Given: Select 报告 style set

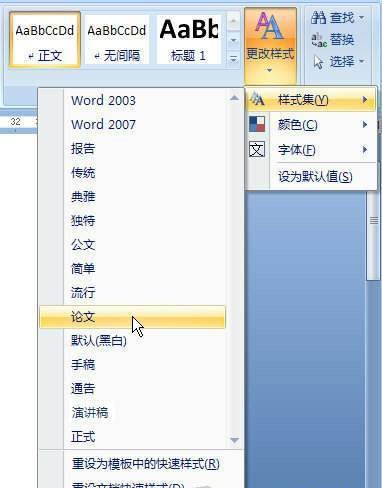Looking at the screenshot, I should tap(132, 148).
